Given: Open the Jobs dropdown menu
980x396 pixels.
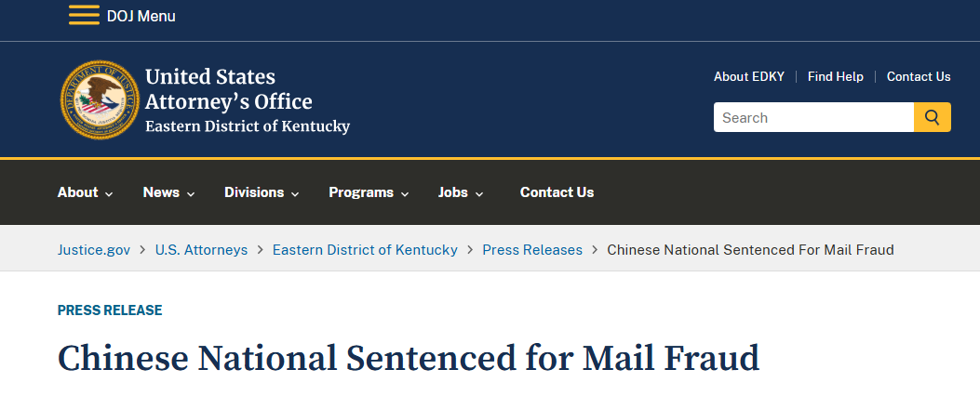Looking at the screenshot, I should [x=461, y=192].
